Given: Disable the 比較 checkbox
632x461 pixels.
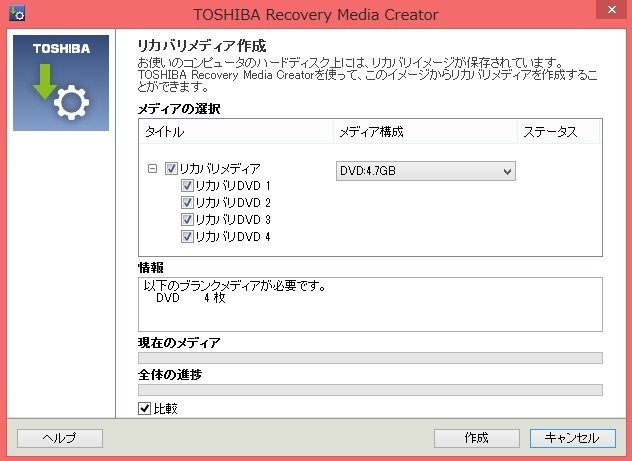Looking at the screenshot, I should 144,409.
